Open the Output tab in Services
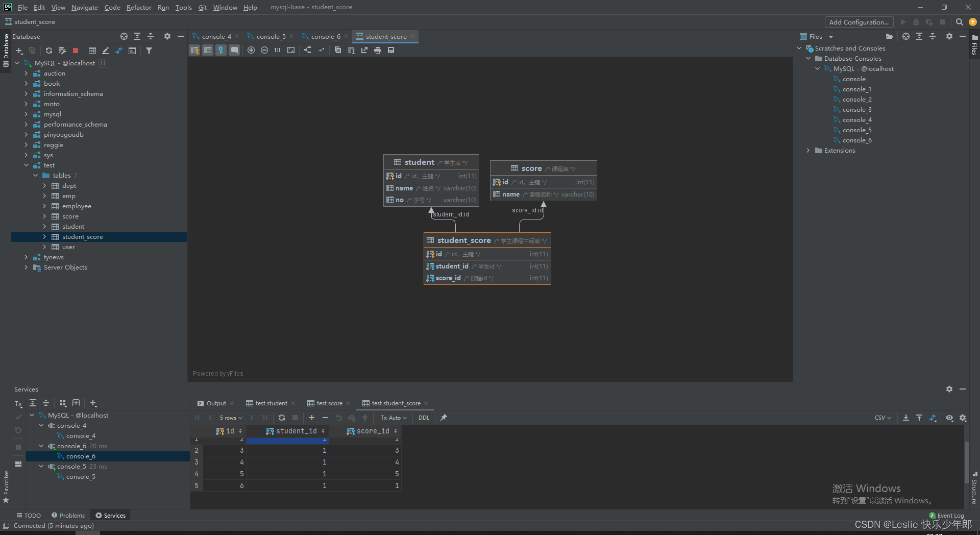Image resolution: width=980 pixels, height=535 pixels. point(216,403)
